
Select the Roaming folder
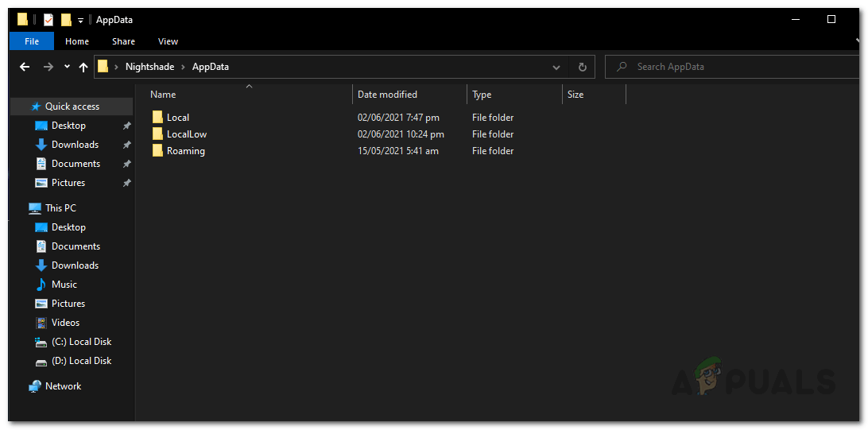click(x=185, y=150)
